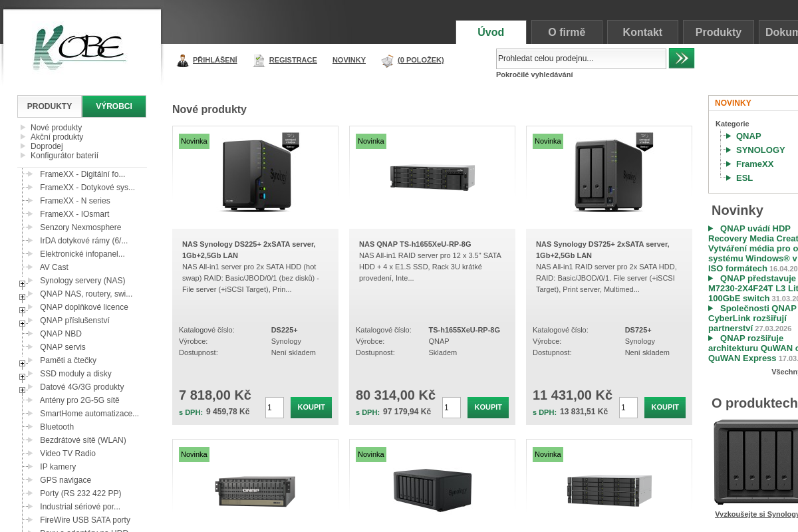Open ESL news category

tap(744, 178)
